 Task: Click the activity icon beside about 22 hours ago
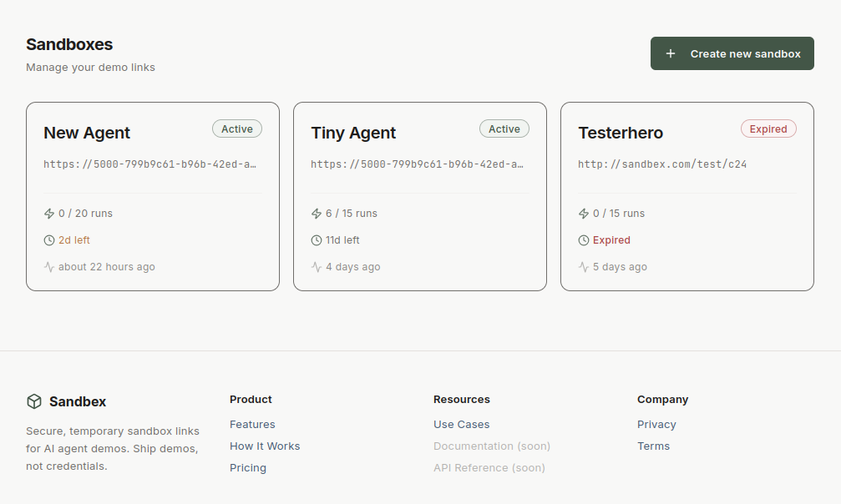click(x=49, y=267)
